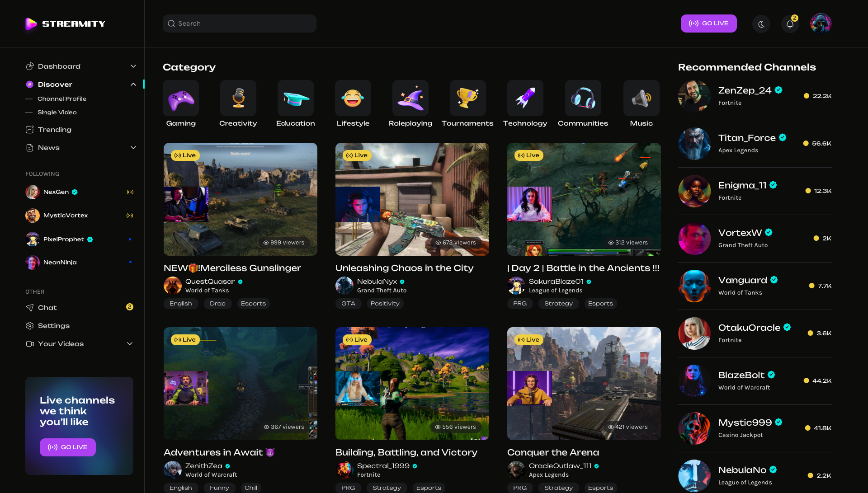868x493 pixels.
Task: Open the Trending section in the sidebar
Action: 54,130
